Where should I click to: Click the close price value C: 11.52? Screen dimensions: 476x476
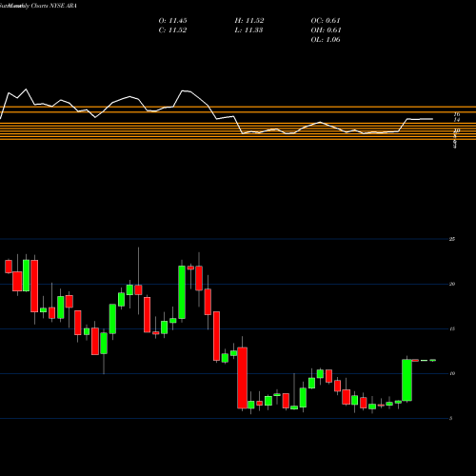click(172, 30)
